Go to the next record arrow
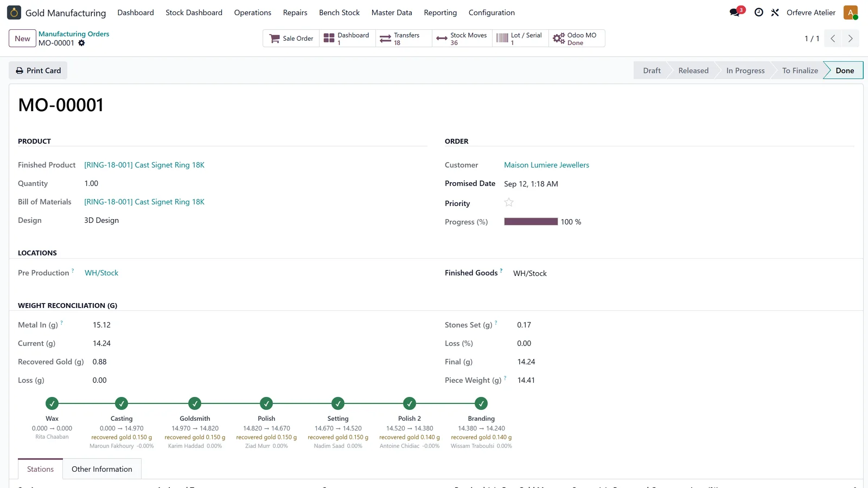Image resolution: width=868 pixels, height=488 pixels. pyautogui.click(x=851, y=38)
